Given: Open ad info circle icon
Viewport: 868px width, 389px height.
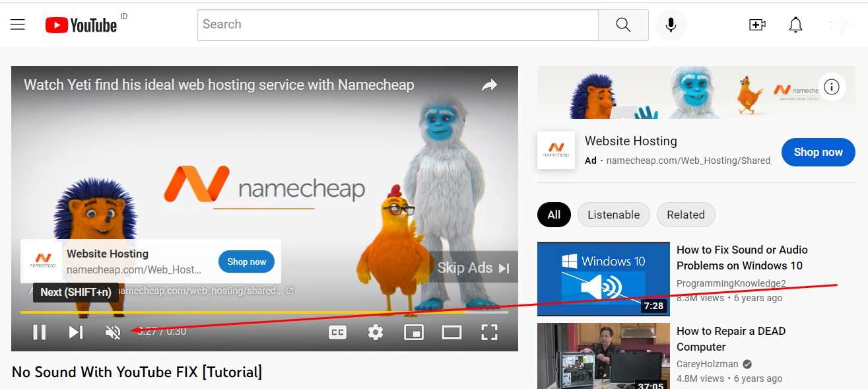Looking at the screenshot, I should coord(832,87).
